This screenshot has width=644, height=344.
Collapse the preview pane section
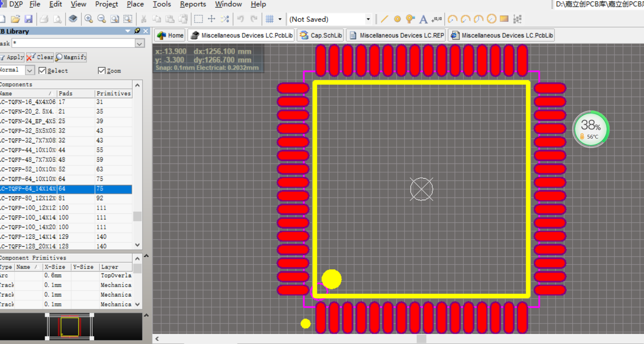point(146,315)
